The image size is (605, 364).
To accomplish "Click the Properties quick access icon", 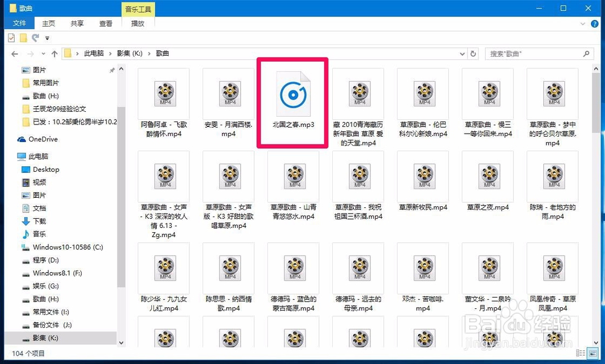I will point(11,37).
